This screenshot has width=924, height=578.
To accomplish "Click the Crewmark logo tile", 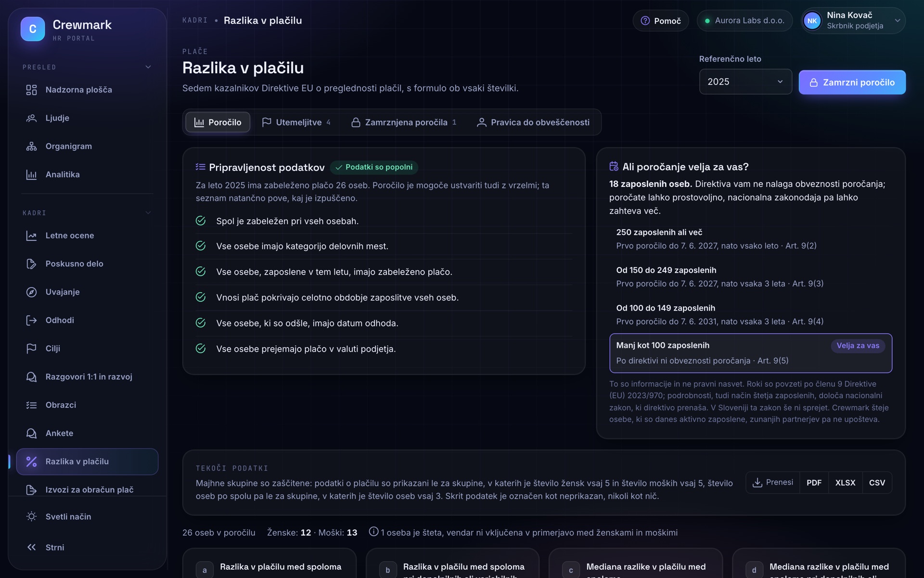I will pyautogui.click(x=33, y=29).
